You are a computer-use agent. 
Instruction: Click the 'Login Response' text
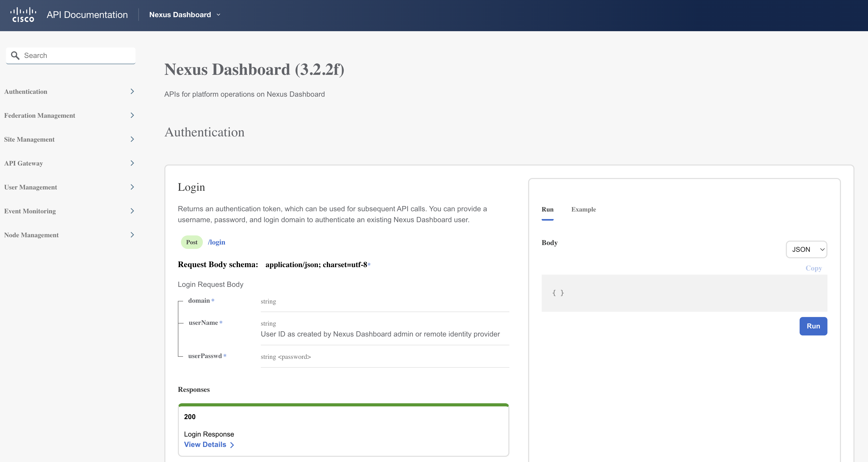[209, 434]
